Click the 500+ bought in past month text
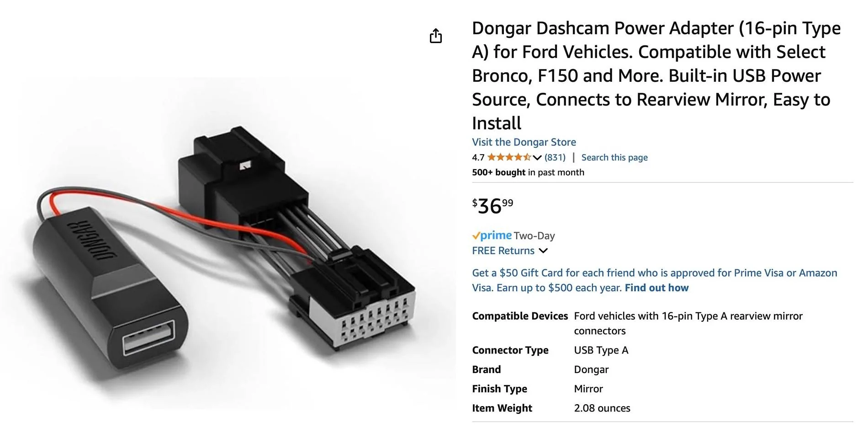The image size is (868, 428). tap(528, 172)
